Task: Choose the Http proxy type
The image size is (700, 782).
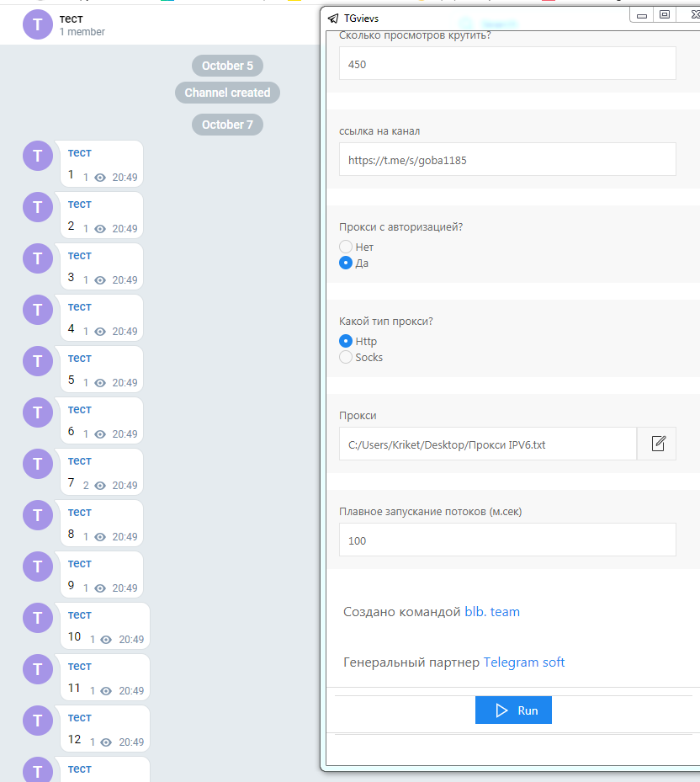Action: point(346,341)
